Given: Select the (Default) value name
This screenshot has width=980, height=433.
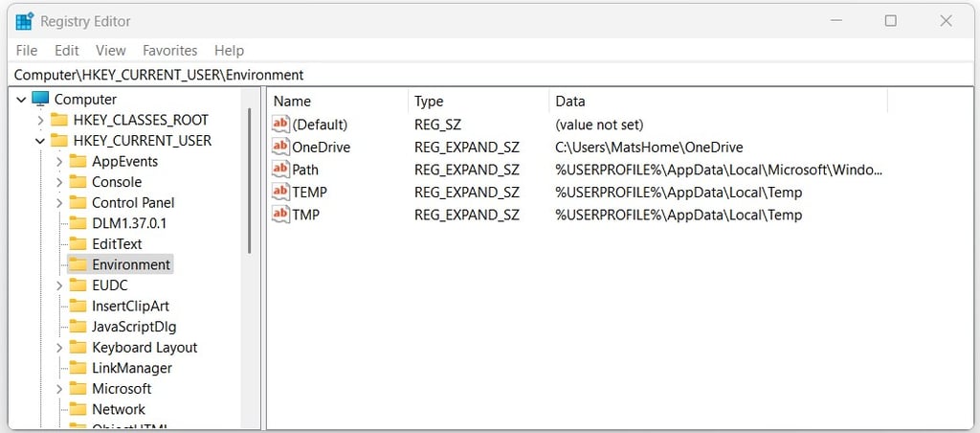Looking at the screenshot, I should coord(320,125).
